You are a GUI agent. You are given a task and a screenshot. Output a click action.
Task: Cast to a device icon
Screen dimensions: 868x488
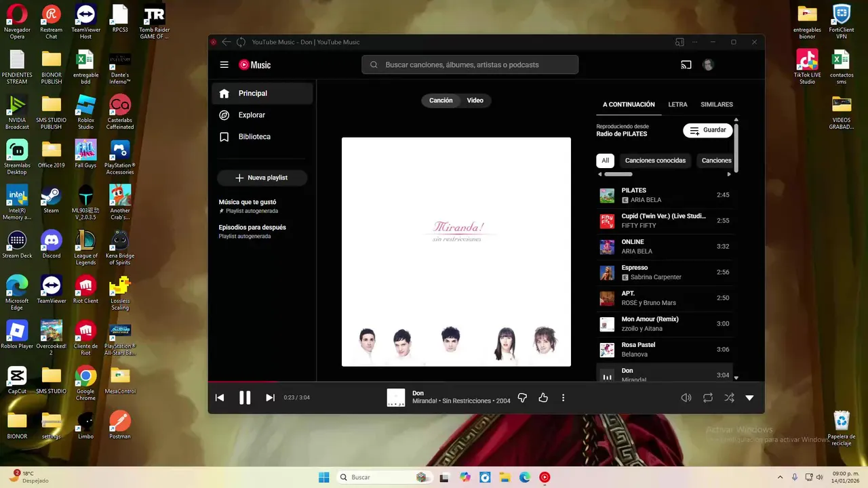[686, 65]
